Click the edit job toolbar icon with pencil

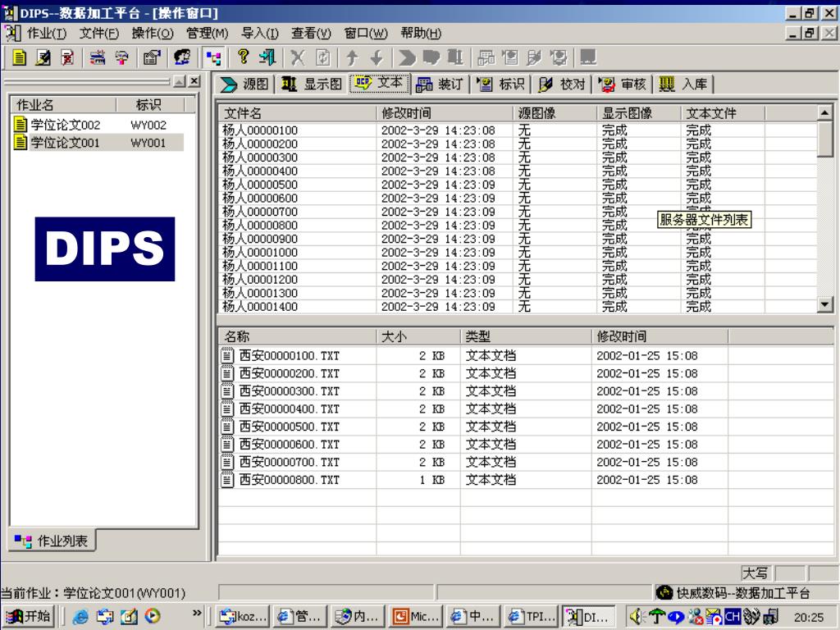[43, 57]
